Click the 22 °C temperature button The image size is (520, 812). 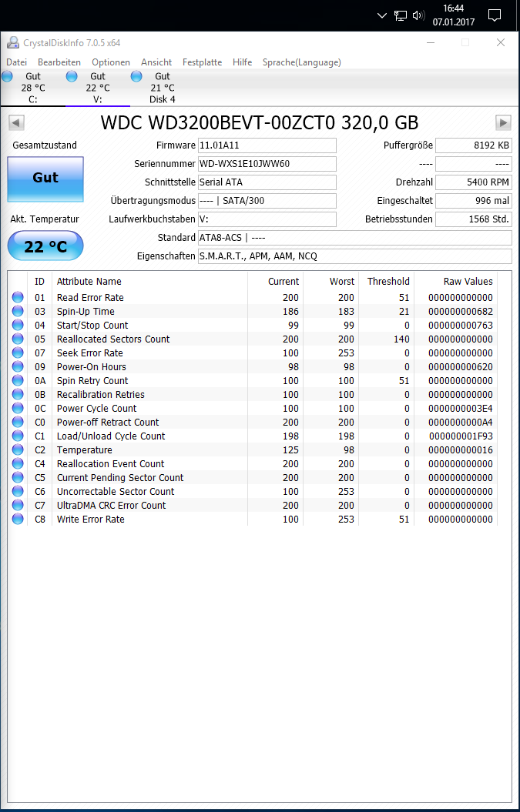tap(45, 246)
